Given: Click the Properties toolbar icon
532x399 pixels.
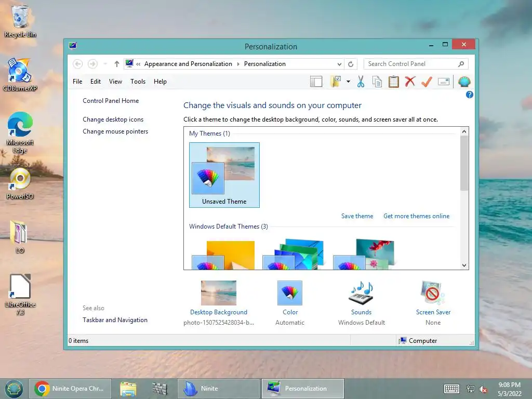Looking at the screenshot, I should coord(444,82).
